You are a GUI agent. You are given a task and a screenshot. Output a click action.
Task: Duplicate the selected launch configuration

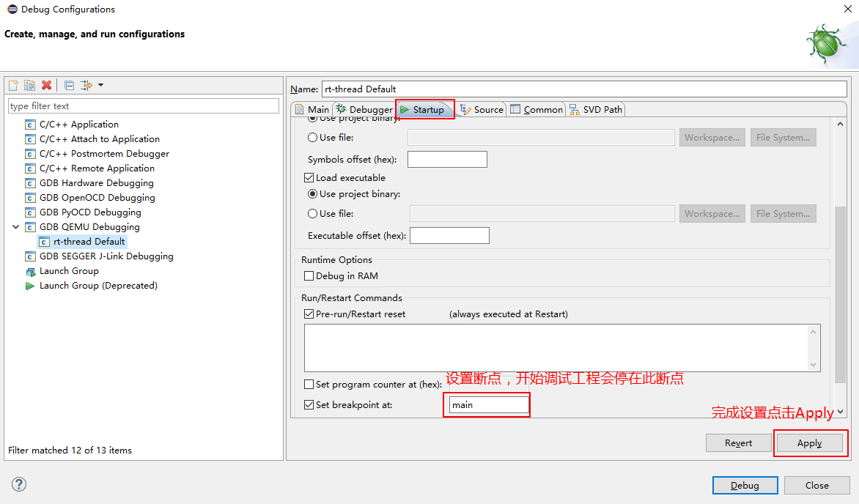[29, 84]
